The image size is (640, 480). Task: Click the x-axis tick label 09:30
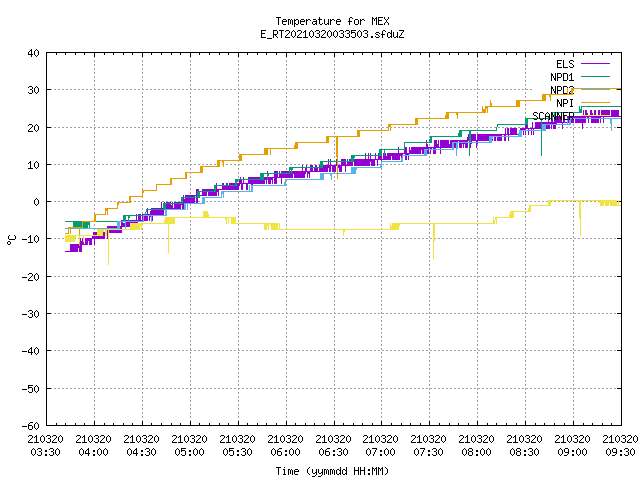(x=620, y=452)
